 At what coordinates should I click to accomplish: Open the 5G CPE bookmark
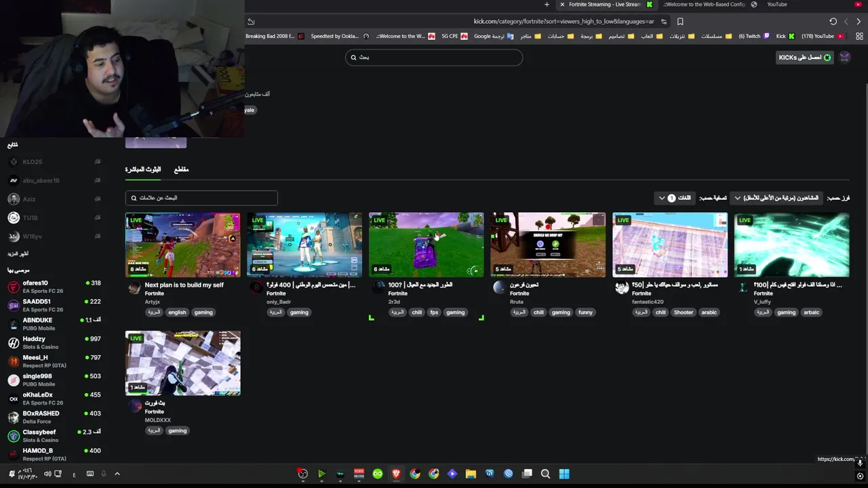point(454,37)
